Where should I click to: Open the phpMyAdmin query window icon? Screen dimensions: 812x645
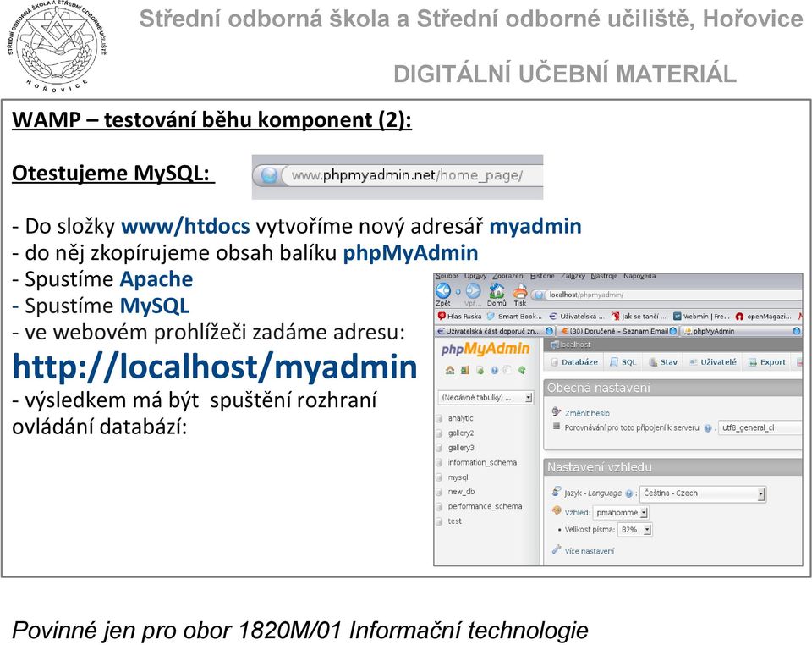coord(480,370)
